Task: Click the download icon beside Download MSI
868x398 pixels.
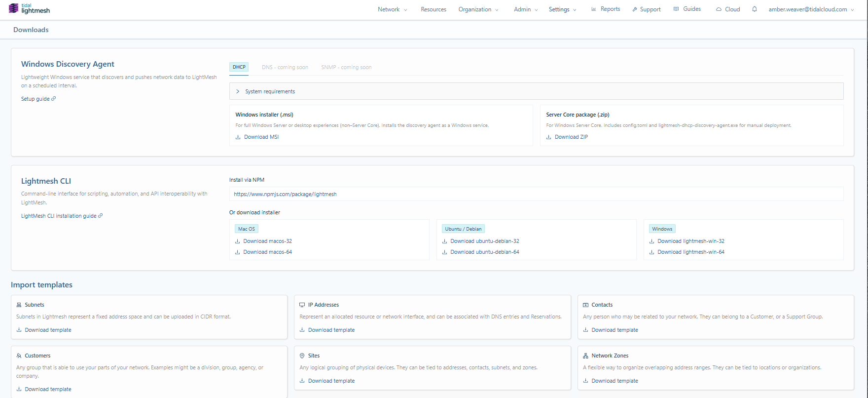Action: (238, 137)
